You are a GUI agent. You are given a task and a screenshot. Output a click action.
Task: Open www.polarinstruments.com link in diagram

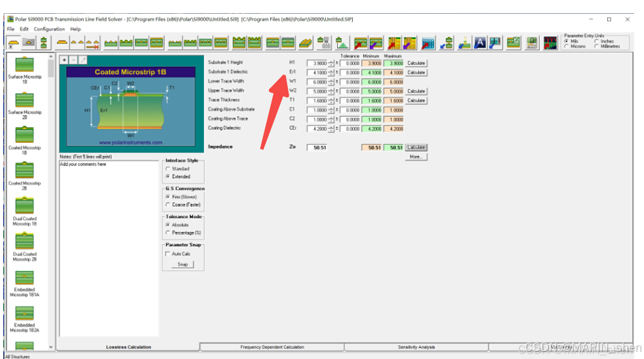[x=131, y=142]
